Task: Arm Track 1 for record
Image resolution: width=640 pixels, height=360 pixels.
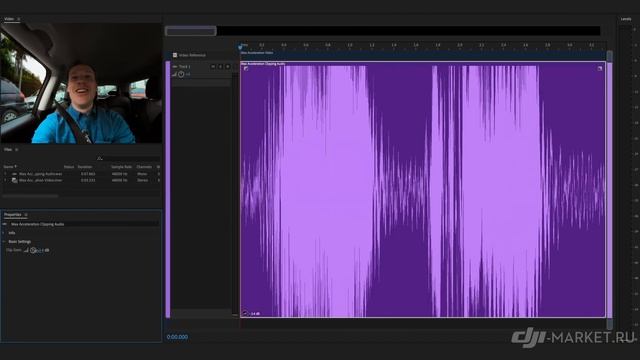Action: click(228, 67)
